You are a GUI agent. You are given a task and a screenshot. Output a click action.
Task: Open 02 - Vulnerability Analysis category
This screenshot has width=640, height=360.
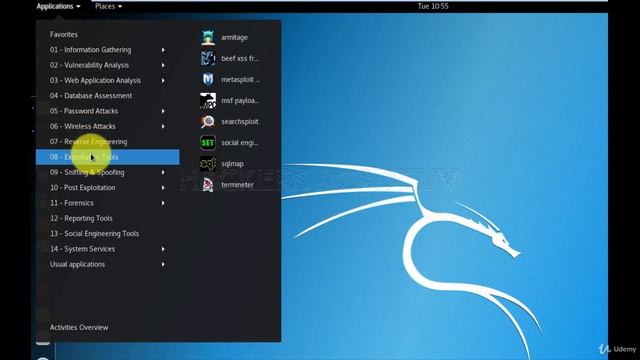pos(108,65)
